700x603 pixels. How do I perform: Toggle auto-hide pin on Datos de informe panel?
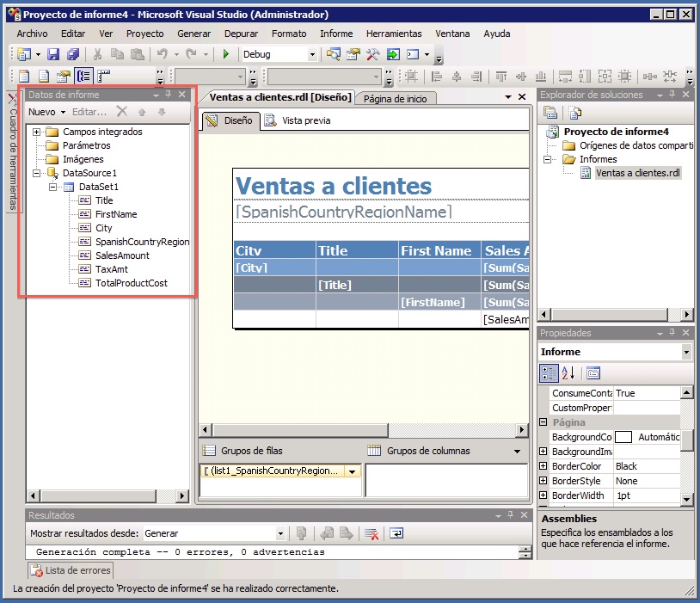[169, 95]
